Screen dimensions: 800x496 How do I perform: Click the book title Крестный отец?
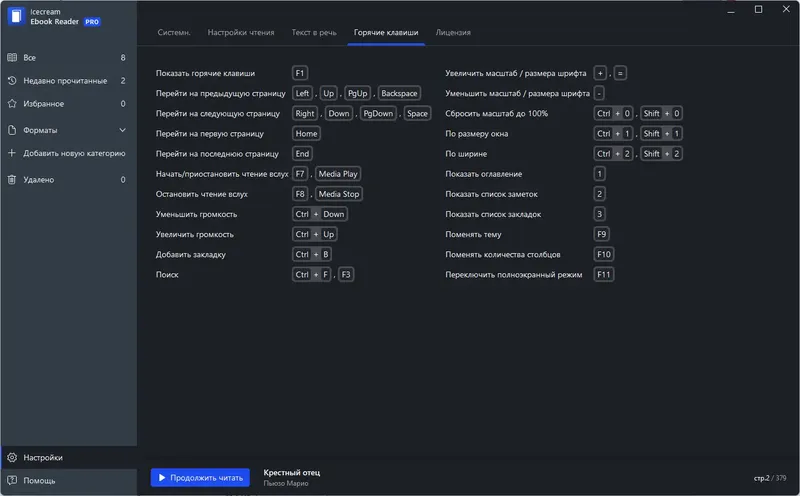tap(292, 472)
